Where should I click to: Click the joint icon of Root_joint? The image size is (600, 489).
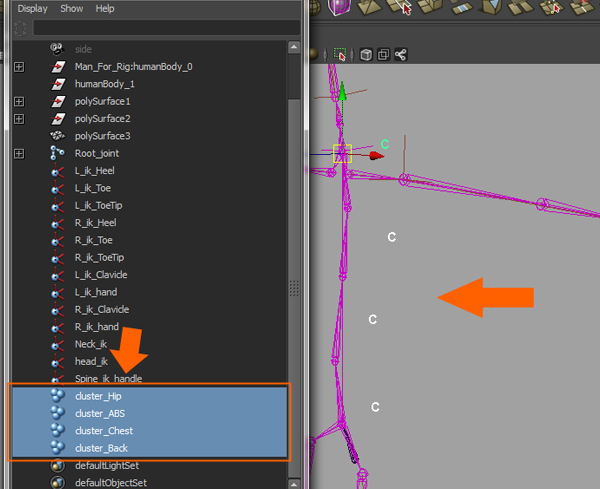(57, 153)
